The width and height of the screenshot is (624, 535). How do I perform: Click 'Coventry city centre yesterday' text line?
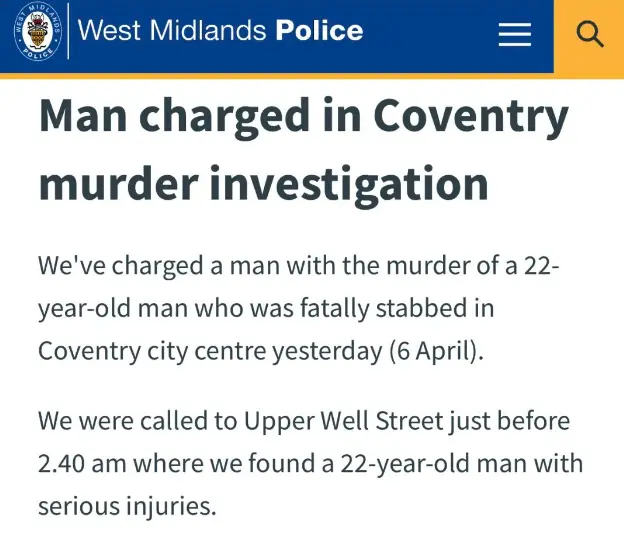[x=210, y=351]
